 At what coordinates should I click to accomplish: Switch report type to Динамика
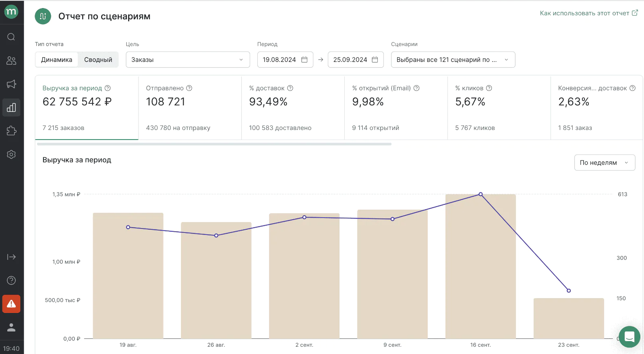pos(57,60)
